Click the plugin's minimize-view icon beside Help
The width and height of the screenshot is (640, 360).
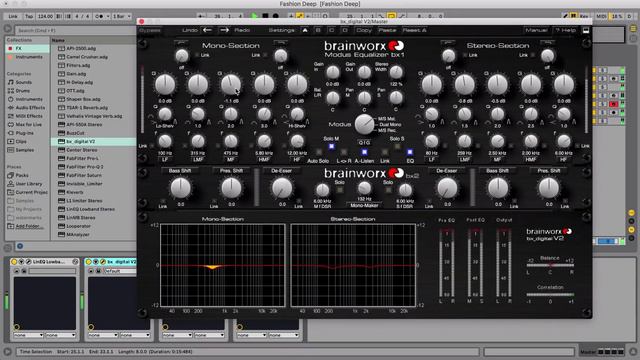(586, 30)
